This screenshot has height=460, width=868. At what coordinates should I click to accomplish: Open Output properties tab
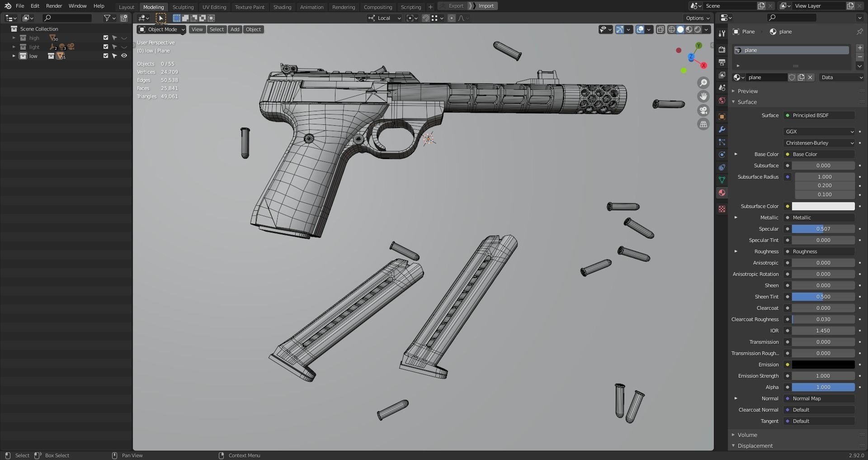point(722,62)
